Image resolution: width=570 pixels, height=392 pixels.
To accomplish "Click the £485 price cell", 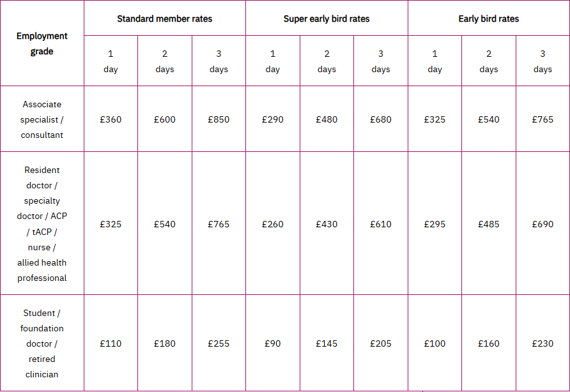I will 489,224.
